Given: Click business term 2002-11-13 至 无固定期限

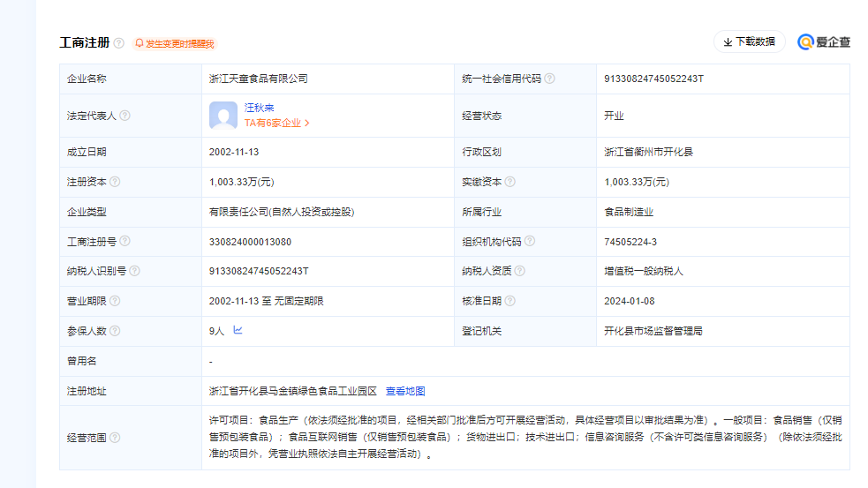Looking at the screenshot, I should (267, 301).
